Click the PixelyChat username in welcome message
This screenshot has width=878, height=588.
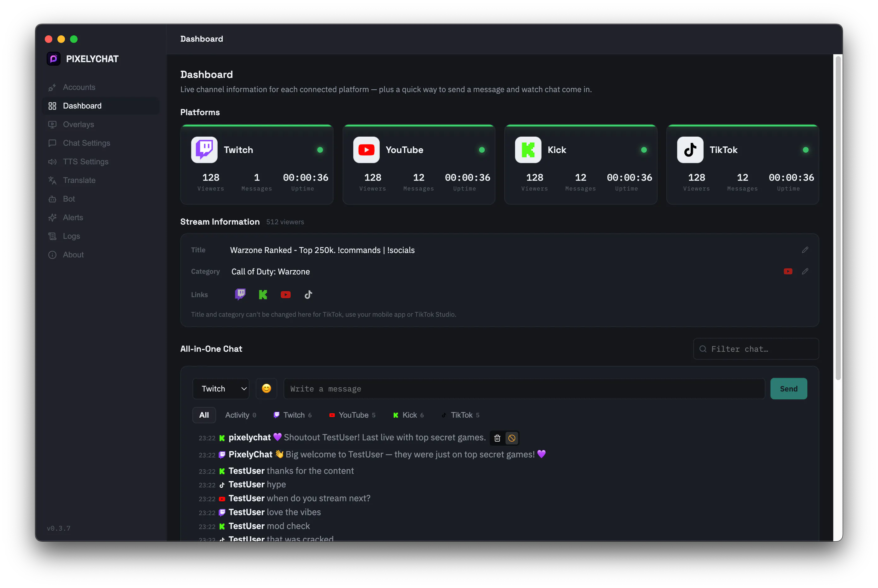tap(250, 455)
